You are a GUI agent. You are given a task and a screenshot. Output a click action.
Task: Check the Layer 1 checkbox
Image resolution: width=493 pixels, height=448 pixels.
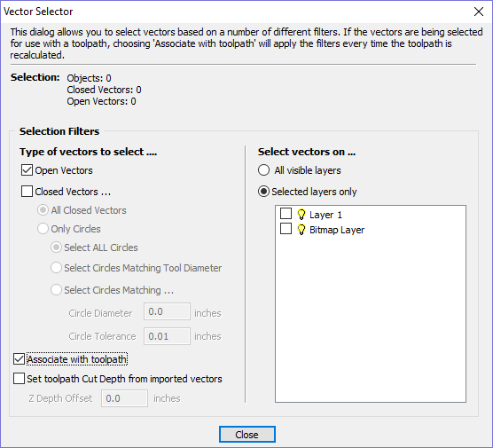click(x=286, y=214)
